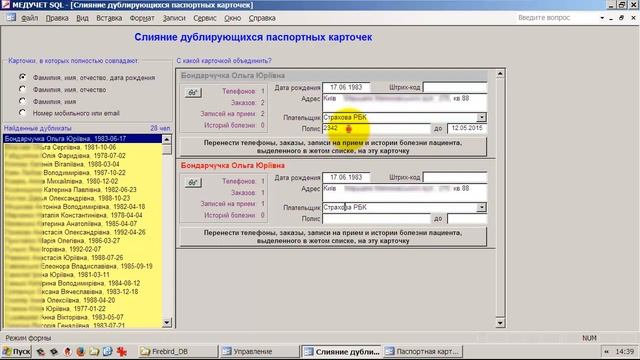Click 'Перенести телефоны...' button in second card

333,237
